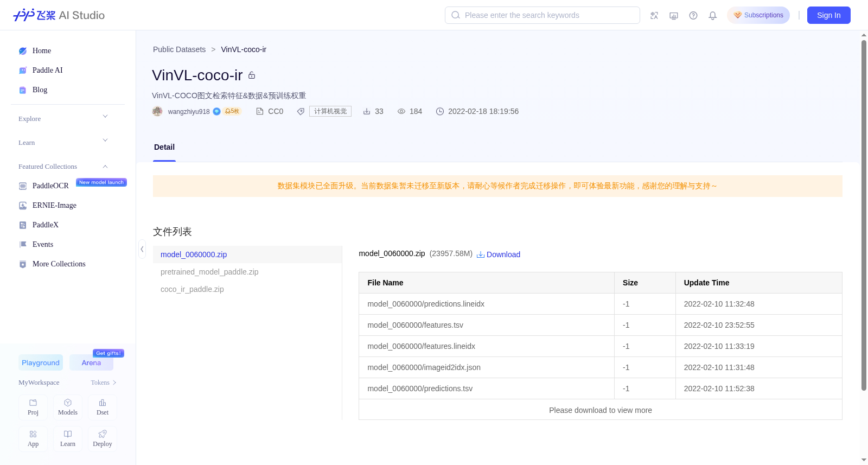Viewport: 868px width, 465px height.
Task: Focus the search keywords input
Action: pyautogui.click(x=542, y=15)
